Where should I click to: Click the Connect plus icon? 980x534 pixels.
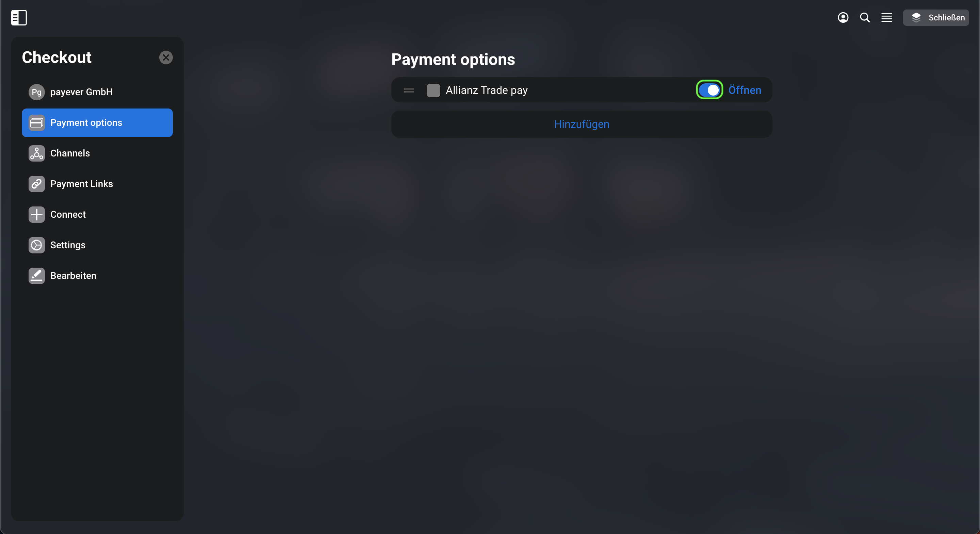(x=36, y=215)
